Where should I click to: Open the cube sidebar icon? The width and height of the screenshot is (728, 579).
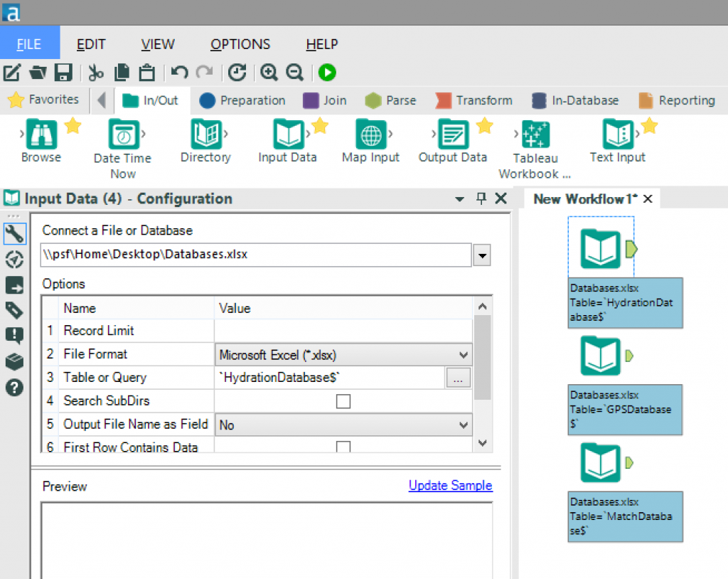click(x=14, y=361)
